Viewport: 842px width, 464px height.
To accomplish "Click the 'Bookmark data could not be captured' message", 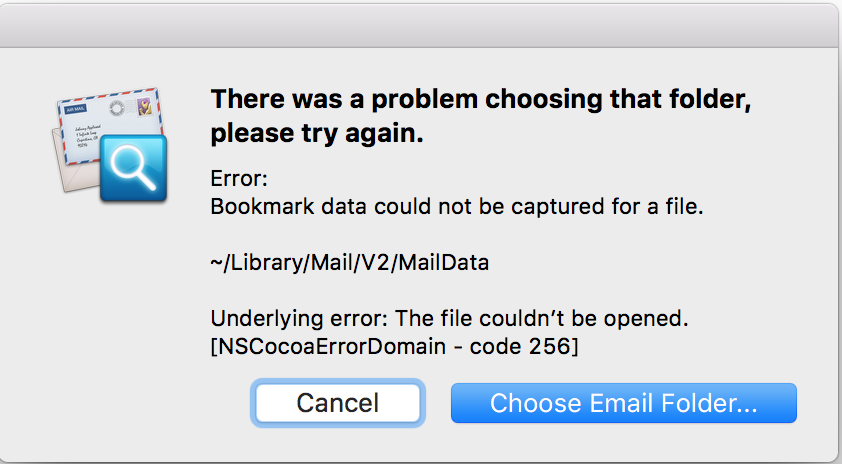I will 456,206.
